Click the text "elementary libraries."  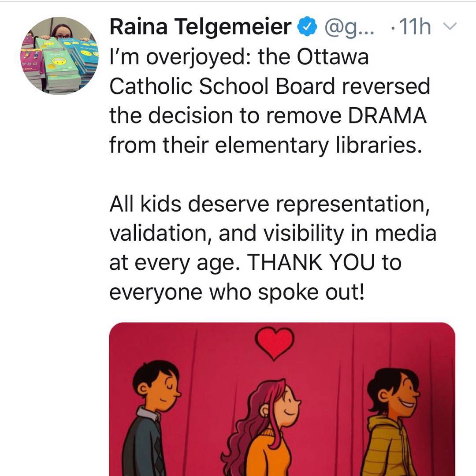(x=316, y=145)
